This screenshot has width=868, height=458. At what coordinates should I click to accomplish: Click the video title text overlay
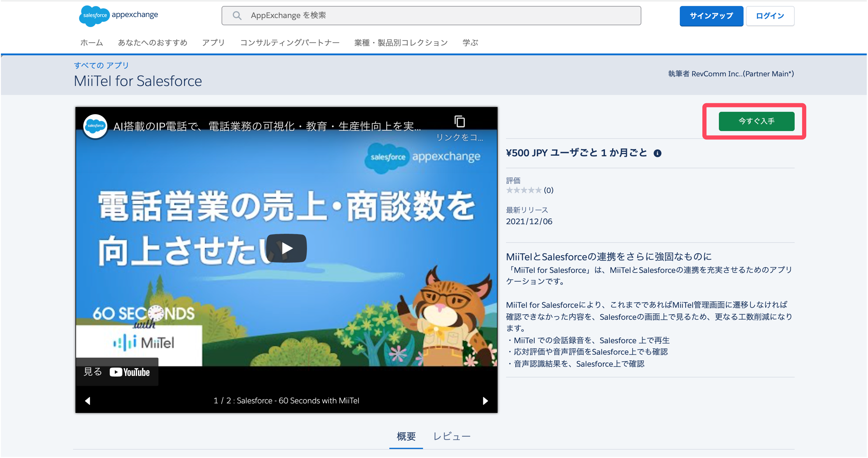tap(267, 126)
